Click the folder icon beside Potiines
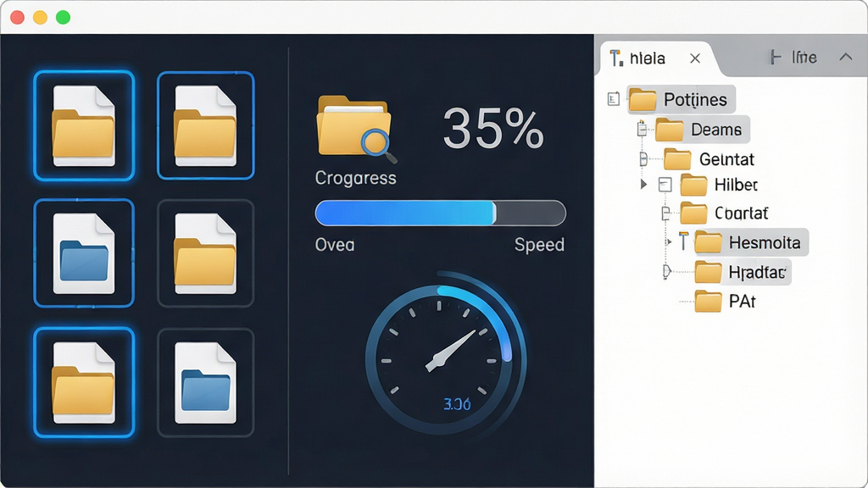This screenshot has height=488, width=868. (x=643, y=100)
